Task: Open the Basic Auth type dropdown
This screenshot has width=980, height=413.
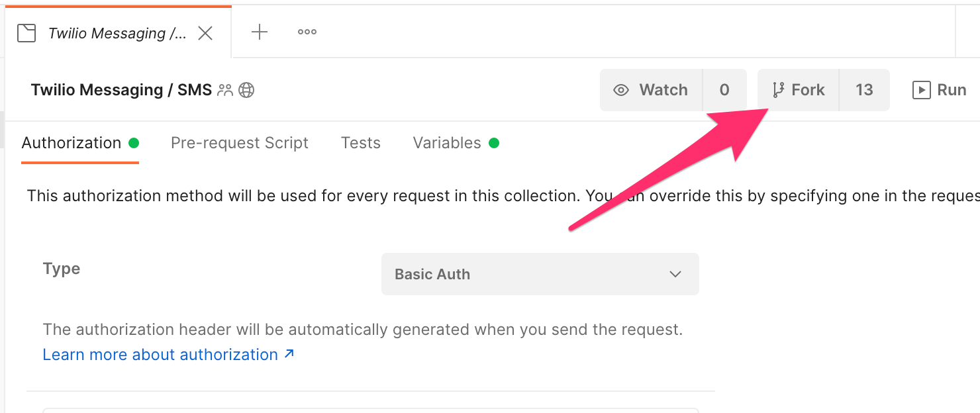Action: (x=540, y=274)
